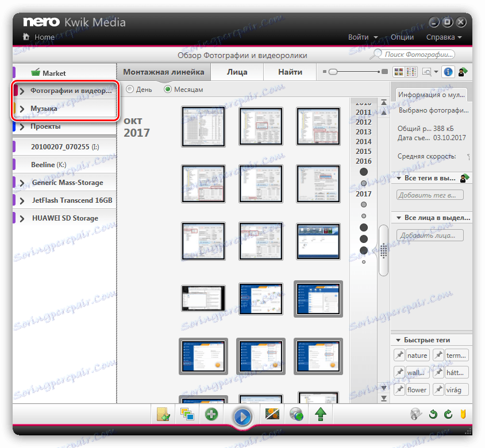The height and width of the screenshot is (448, 485).
Task: Expand 'Фотографии и видеор...' tree item
Action: tap(22, 91)
